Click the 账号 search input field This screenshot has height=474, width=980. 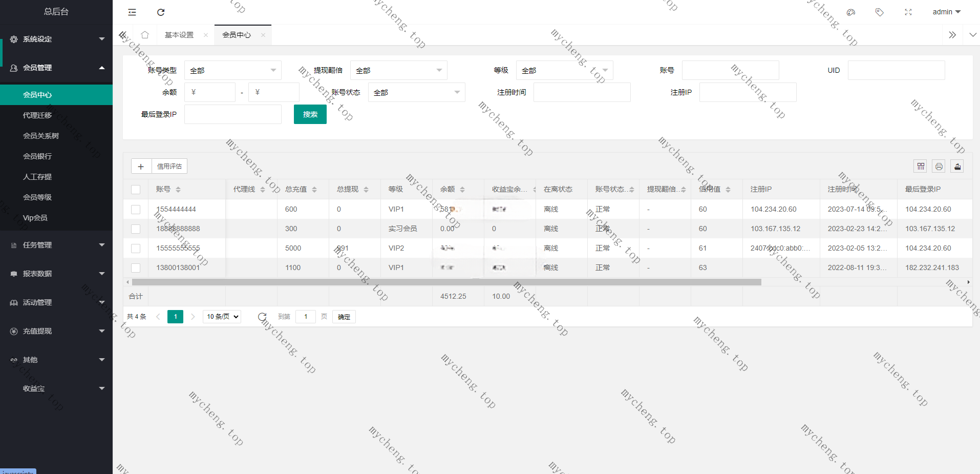(731, 70)
